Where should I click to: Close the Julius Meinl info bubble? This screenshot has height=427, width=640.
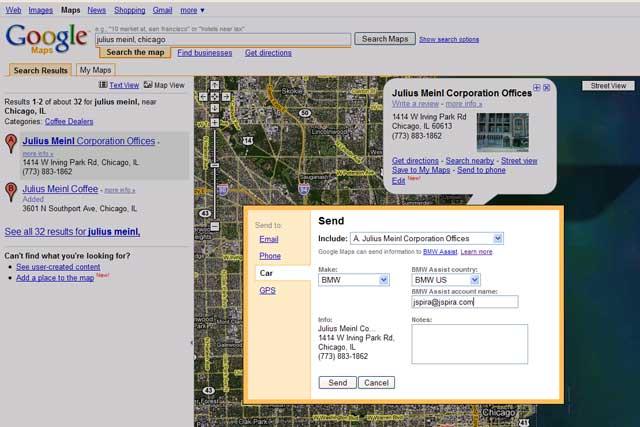tap(547, 88)
